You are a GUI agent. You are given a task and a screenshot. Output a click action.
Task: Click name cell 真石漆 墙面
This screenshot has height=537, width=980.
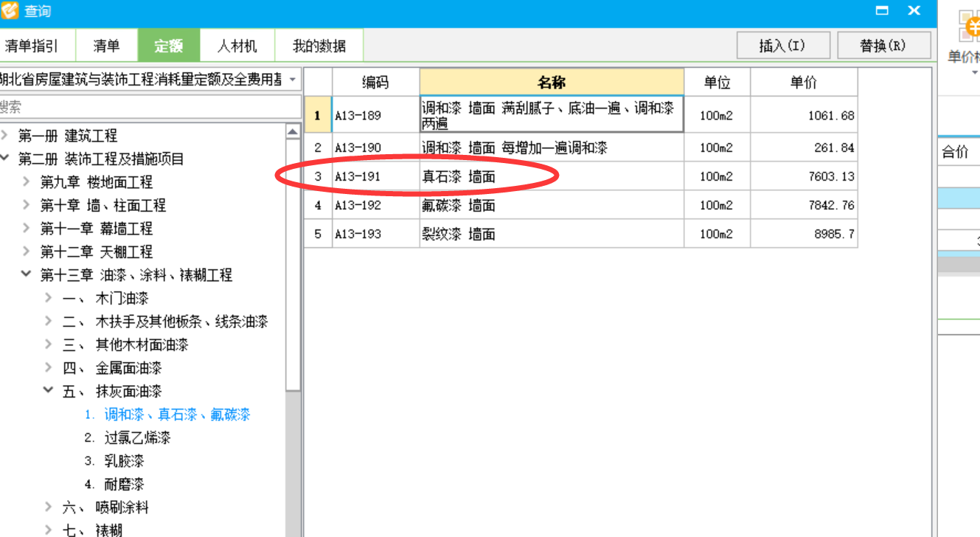pos(552,176)
